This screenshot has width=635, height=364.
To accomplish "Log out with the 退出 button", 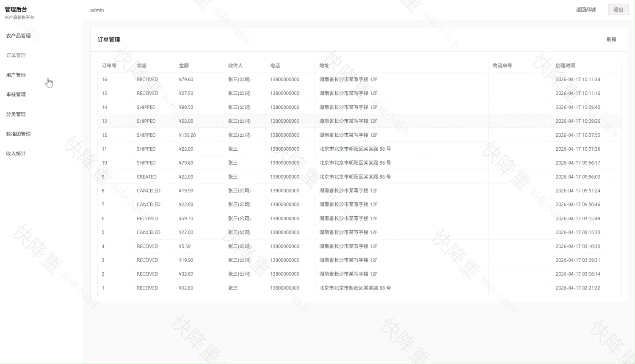I will pyautogui.click(x=618, y=10).
